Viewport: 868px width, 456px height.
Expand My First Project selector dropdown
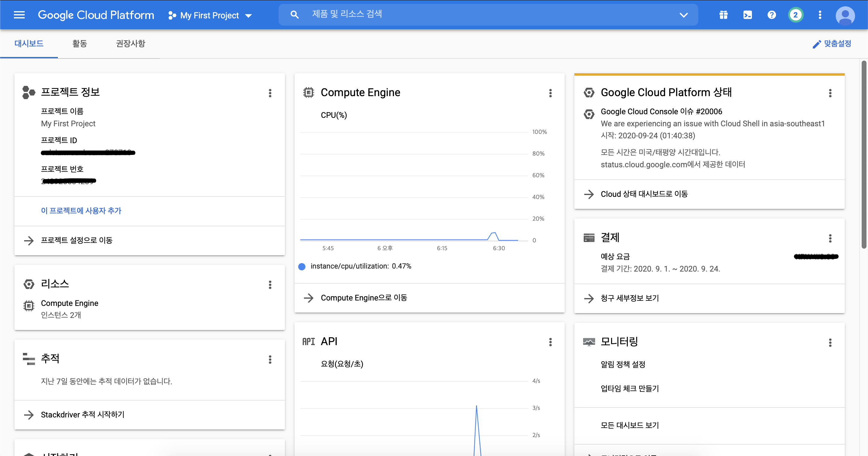(x=210, y=15)
